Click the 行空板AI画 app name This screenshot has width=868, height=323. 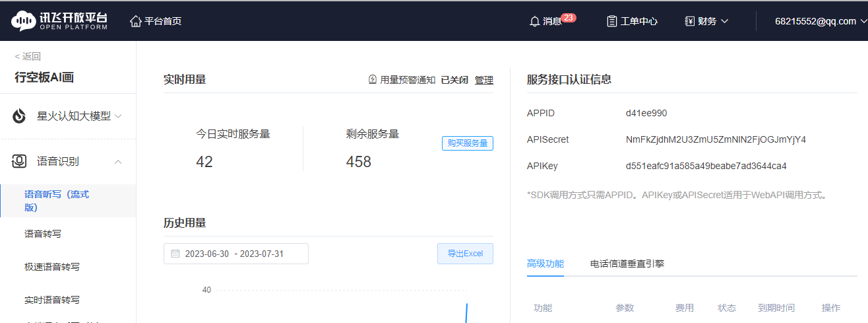point(44,77)
